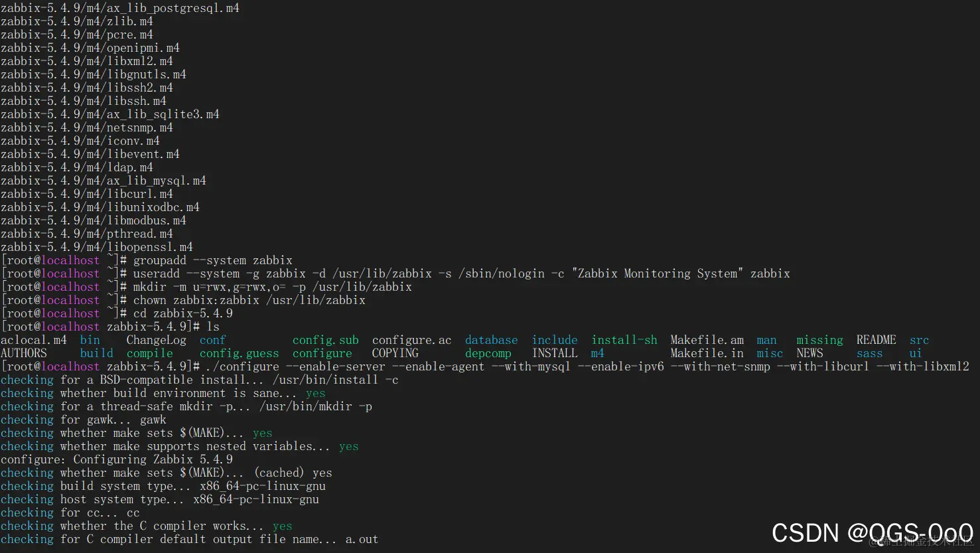Click the Makefile.in file name
Screen dimensions: 980x553
(707, 353)
